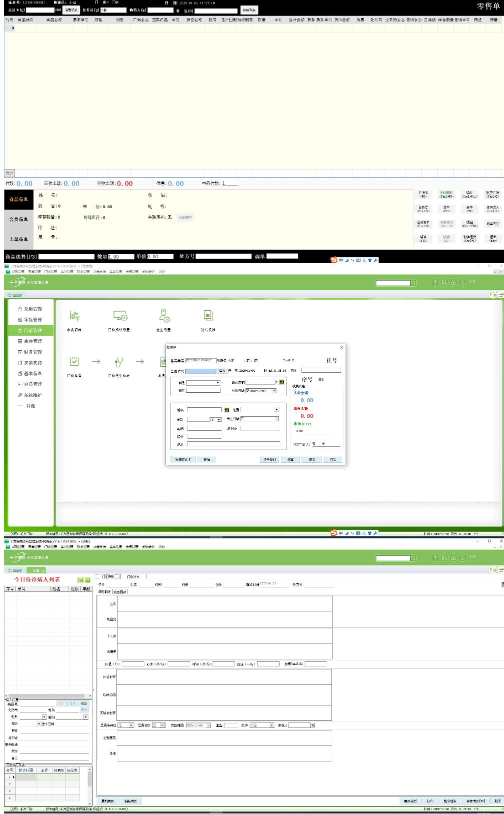This screenshot has width=504, height=814.
Task: Select 库存管理 in the navigation sidebar
Action: tap(30, 341)
